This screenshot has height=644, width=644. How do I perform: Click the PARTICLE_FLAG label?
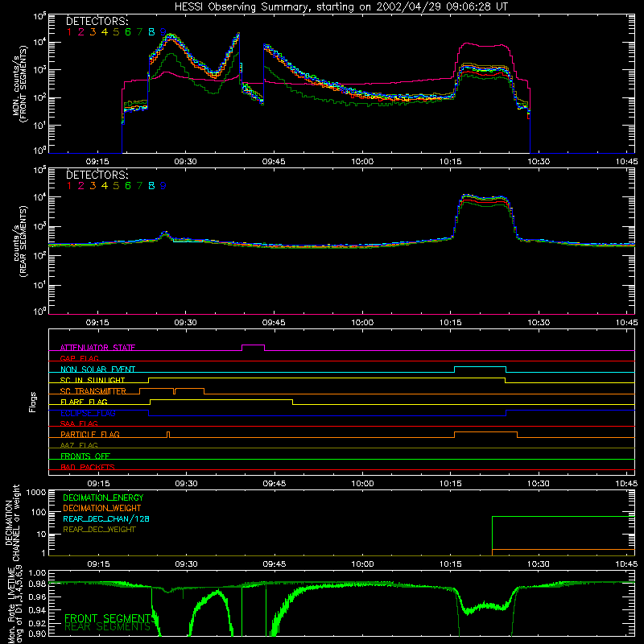90,434
